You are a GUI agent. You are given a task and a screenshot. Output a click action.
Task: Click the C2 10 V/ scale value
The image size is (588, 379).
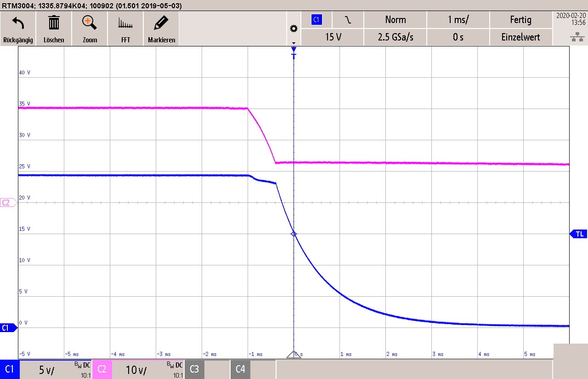pyautogui.click(x=136, y=370)
